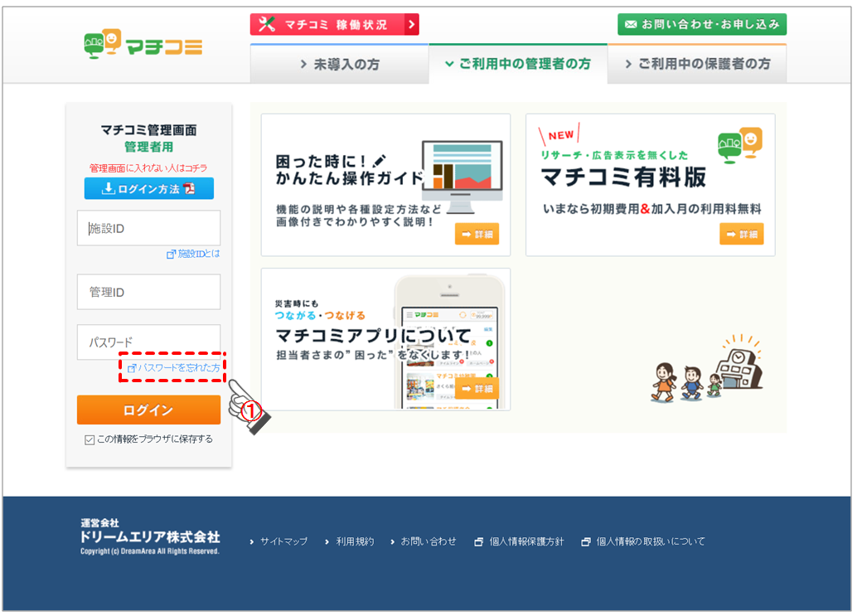Click the 管理画面に入れない人はコチラ text

tap(148, 167)
